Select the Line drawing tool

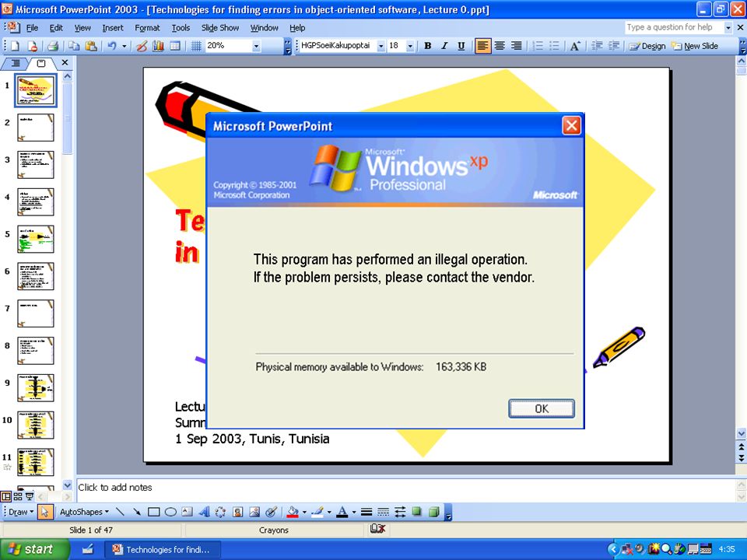click(x=120, y=512)
